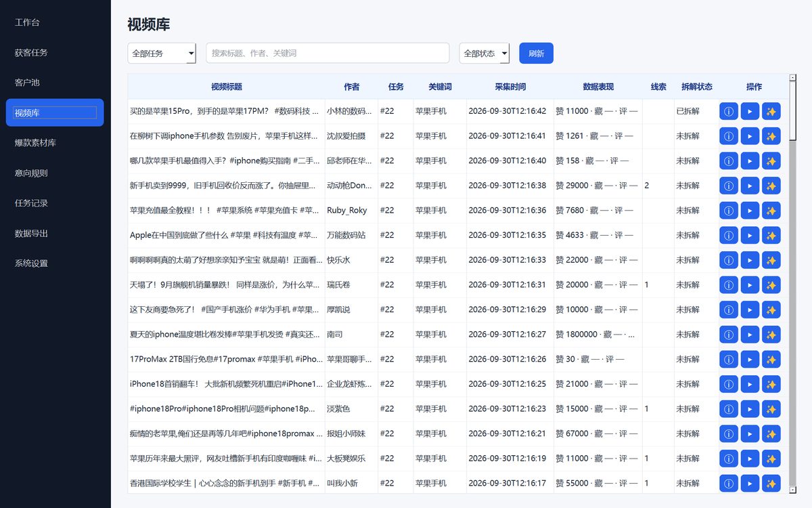Play the 苹果哥聊手 video
812x508 pixels.
point(750,359)
